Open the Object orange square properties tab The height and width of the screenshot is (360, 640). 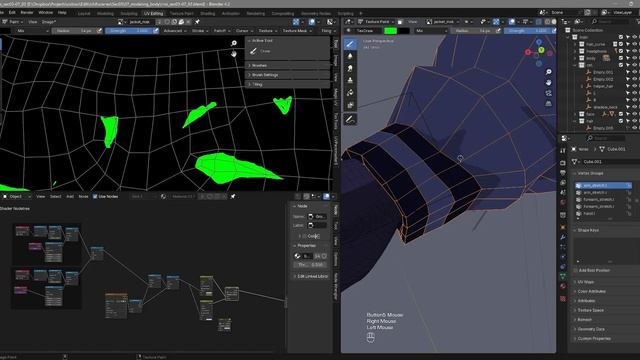click(x=563, y=227)
